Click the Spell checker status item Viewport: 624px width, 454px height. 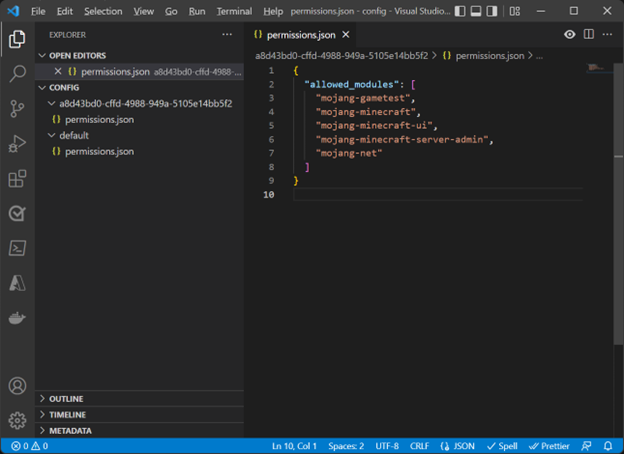pyautogui.click(x=502, y=446)
